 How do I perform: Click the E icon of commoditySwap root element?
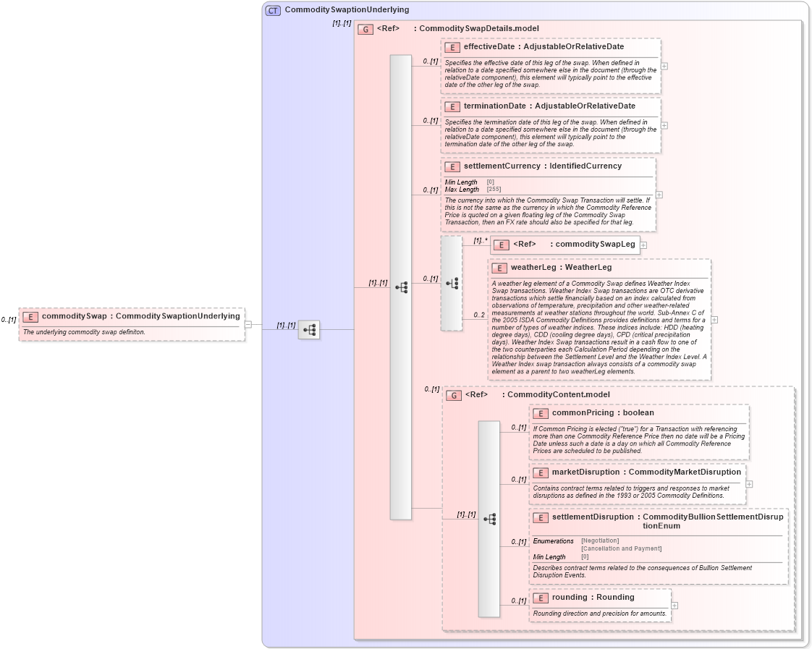pos(30,317)
